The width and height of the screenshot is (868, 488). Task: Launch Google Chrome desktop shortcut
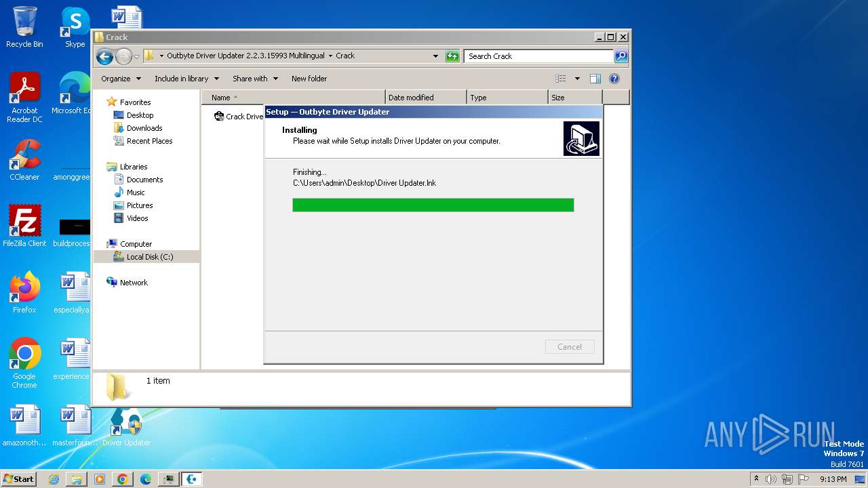[24, 363]
